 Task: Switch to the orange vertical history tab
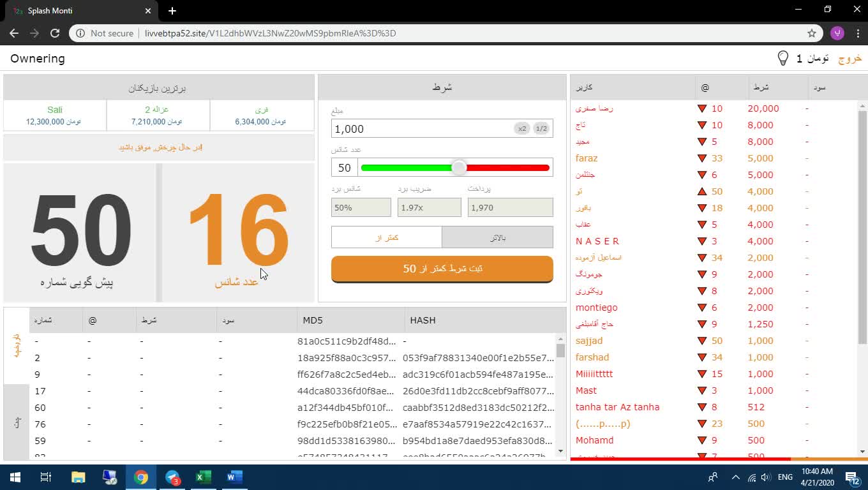click(x=17, y=345)
